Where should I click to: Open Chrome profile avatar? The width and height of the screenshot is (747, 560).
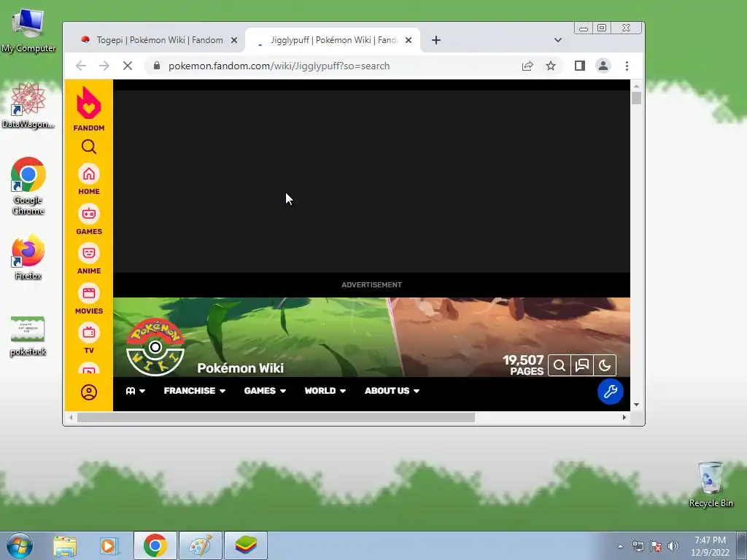tap(603, 66)
